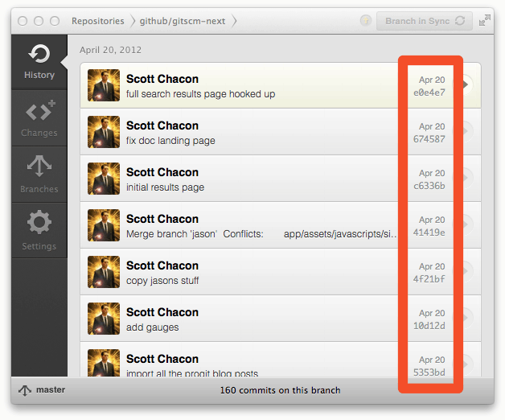
Task: Expand the 'full search results page' commit arrow
Action: [465, 84]
